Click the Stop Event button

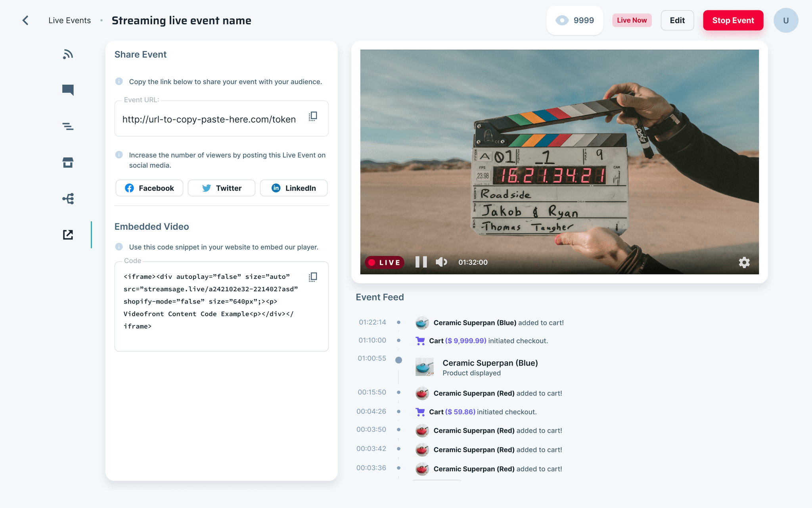733,20
